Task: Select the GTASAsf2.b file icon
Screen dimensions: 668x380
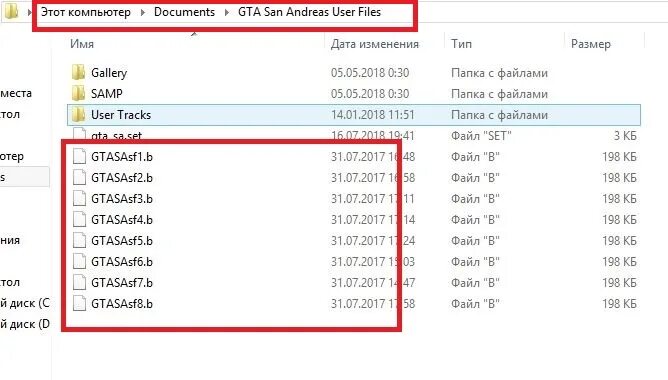Action: point(79,177)
